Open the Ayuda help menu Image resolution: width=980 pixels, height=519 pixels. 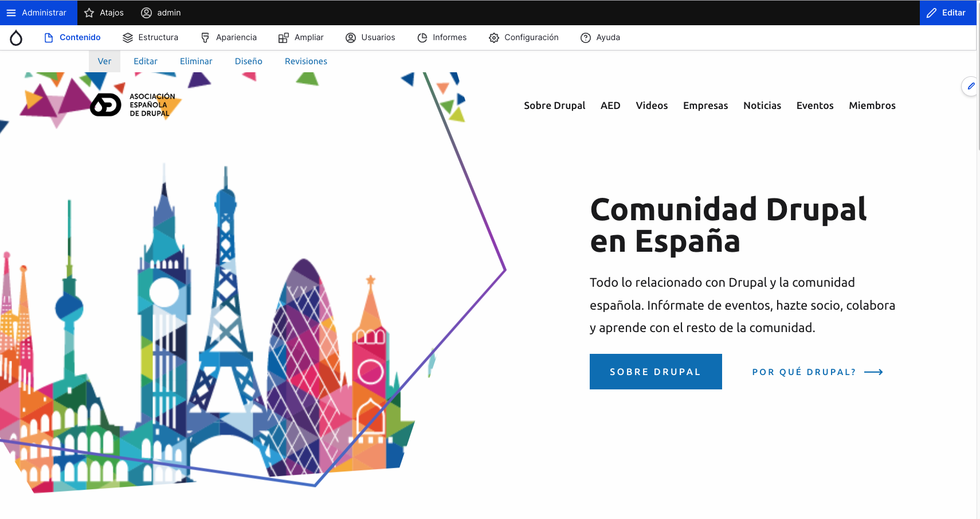[601, 37]
